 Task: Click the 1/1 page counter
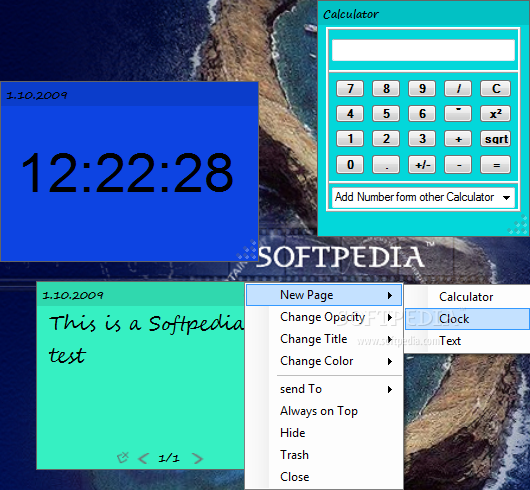(169, 458)
